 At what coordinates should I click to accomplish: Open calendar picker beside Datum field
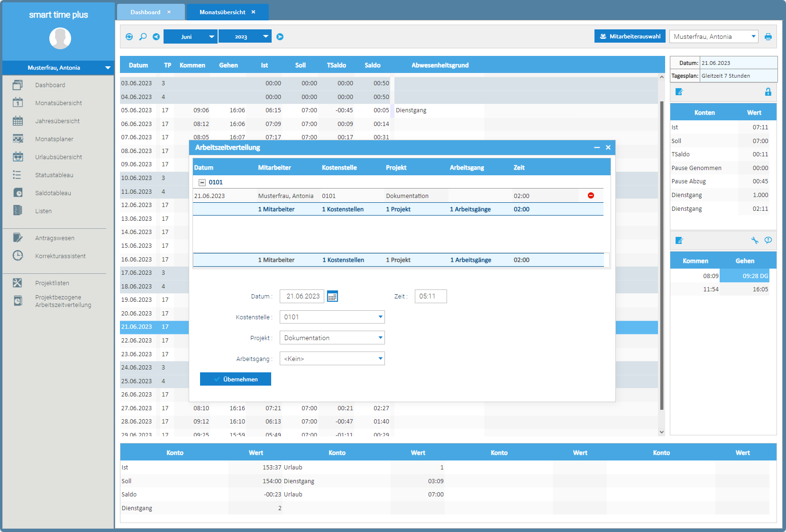coord(332,297)
